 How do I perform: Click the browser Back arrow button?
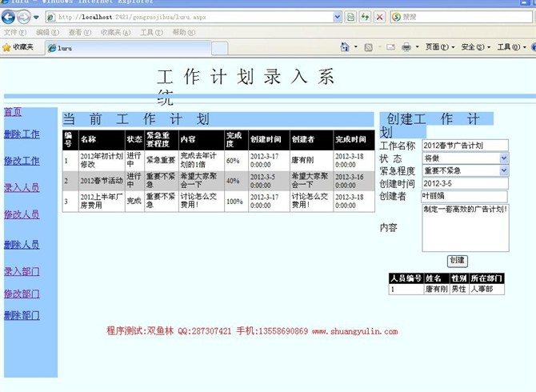click(x=8, y=17)
